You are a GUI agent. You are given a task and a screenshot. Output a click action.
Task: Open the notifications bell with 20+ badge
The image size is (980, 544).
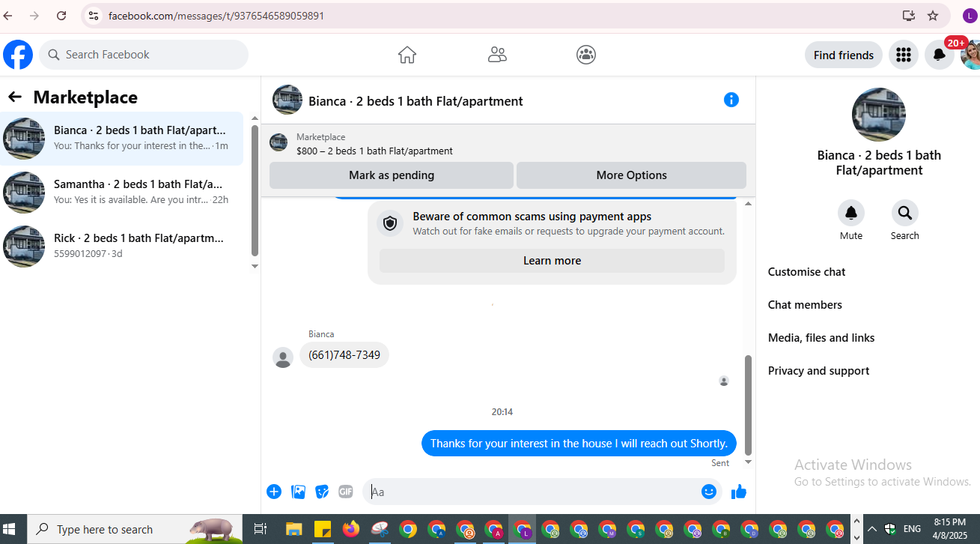[940, 55]
